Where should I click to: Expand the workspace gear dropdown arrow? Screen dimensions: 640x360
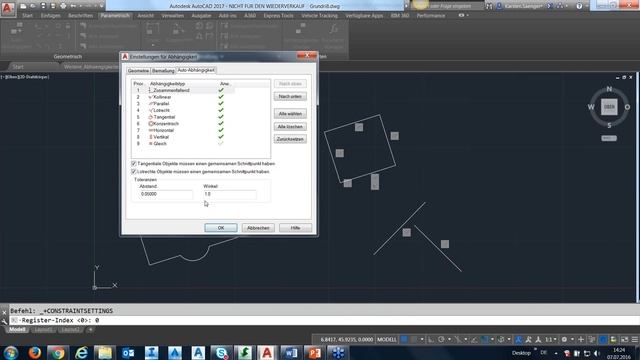pyautogui.click(x=572, y=340)
